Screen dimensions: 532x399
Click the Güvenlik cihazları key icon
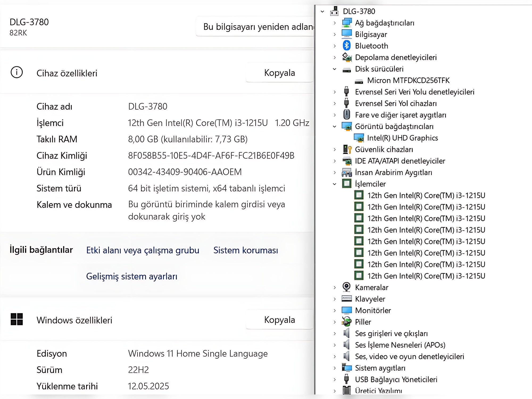[347, 149]
